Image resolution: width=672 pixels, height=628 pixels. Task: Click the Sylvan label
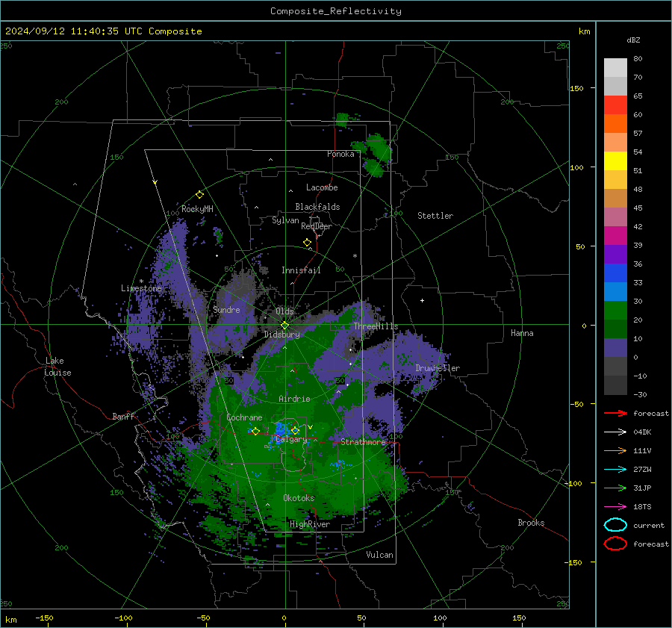click(285, 220)
